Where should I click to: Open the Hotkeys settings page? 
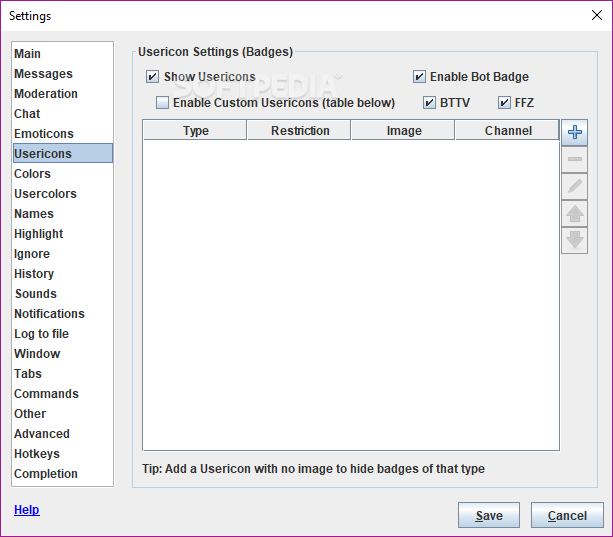pos(63,453)
